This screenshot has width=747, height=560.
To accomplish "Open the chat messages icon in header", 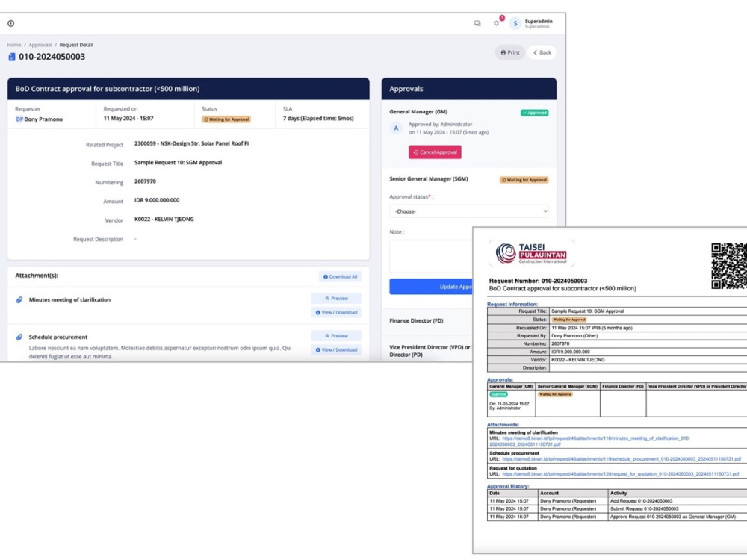I will click(477, 23).
